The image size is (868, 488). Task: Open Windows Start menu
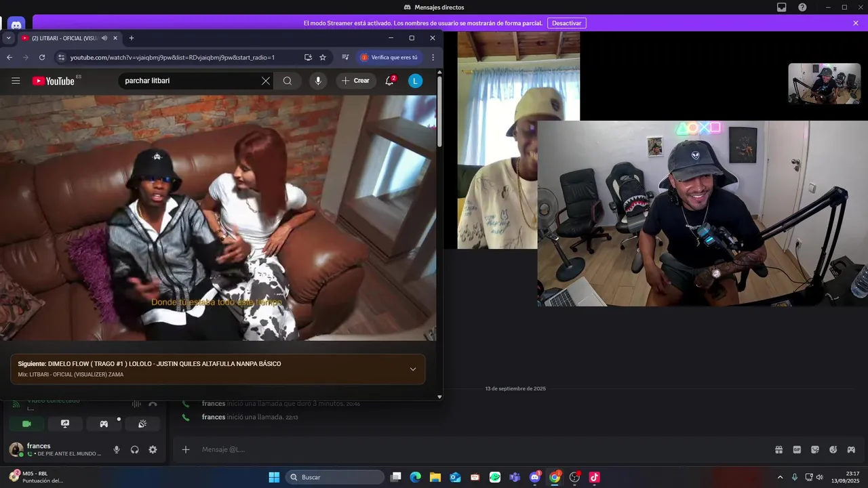[274, 477]
